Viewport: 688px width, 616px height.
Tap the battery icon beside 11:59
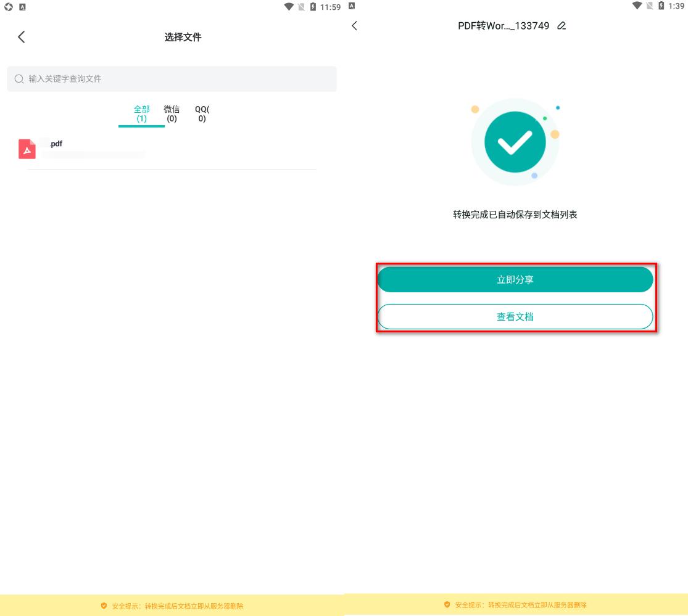coord(313,7)
